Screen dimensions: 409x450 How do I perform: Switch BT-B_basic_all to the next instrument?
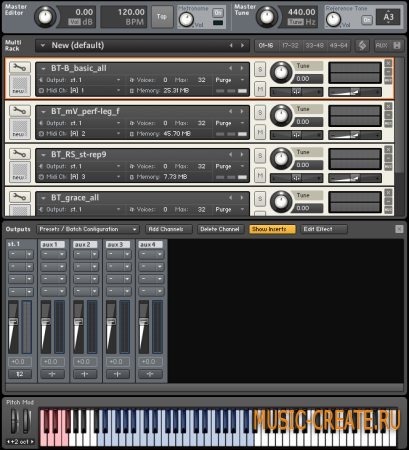tap(242, 68)
